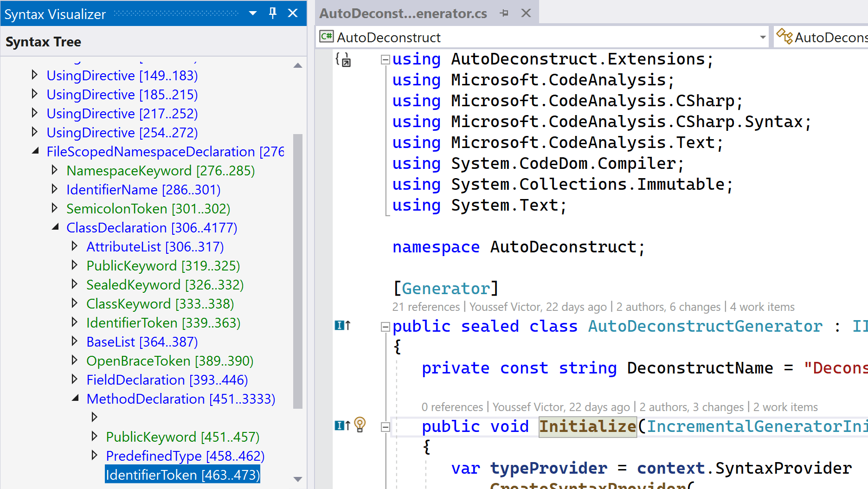Select AttributeList [306..317) tree item
This screenshot has height=489, width=868.
pyautogui.click(x=155, y=247)
